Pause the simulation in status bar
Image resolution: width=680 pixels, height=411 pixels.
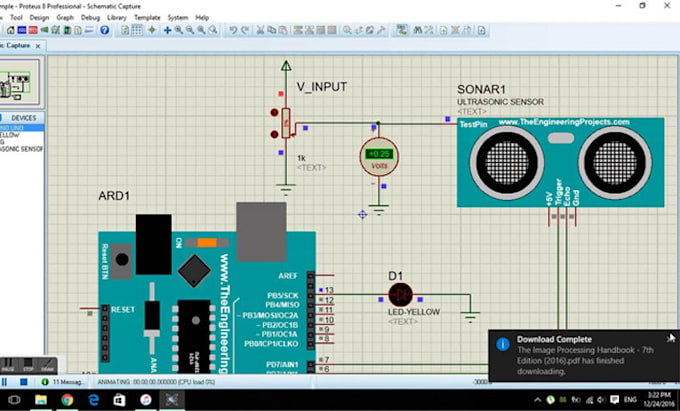tap(4, 382)
